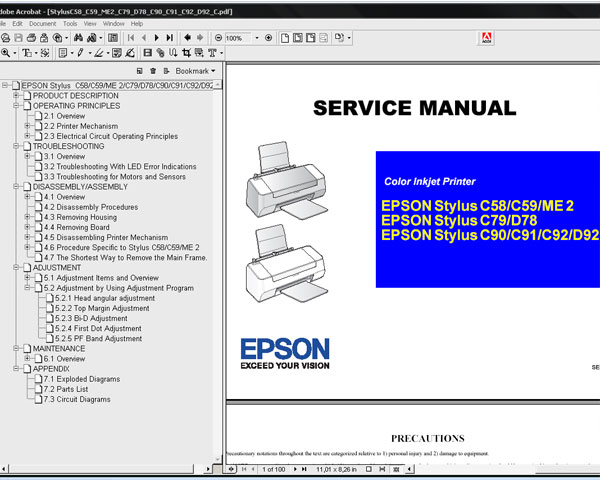Click the Go to Previous View arrow
The image size is (600, 480).
point(187,38)
